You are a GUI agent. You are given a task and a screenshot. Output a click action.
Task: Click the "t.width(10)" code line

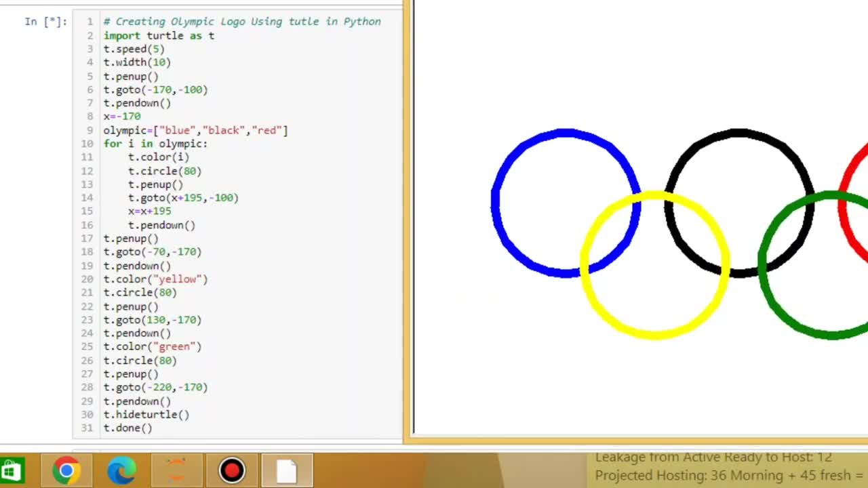(x=137, y=62)
